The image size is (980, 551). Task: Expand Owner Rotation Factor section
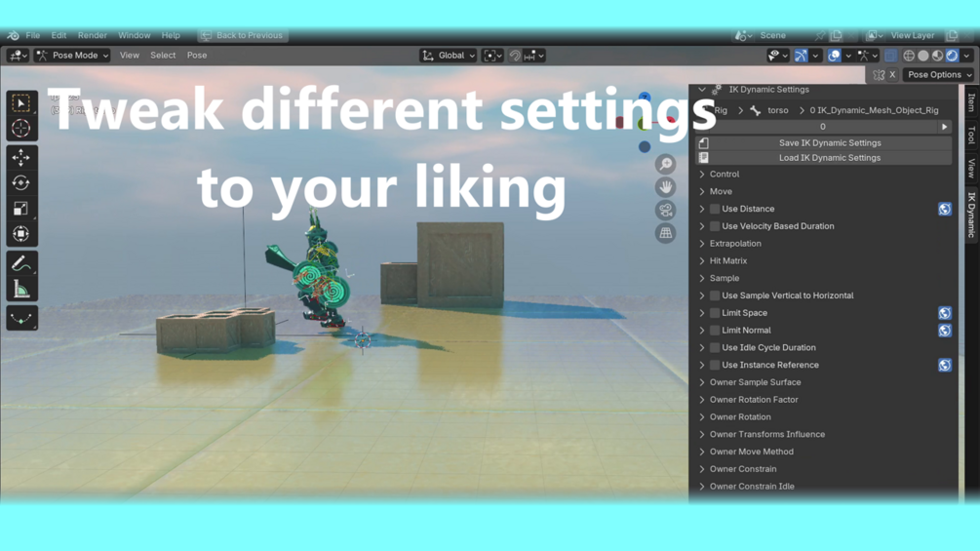coord(702,400)
